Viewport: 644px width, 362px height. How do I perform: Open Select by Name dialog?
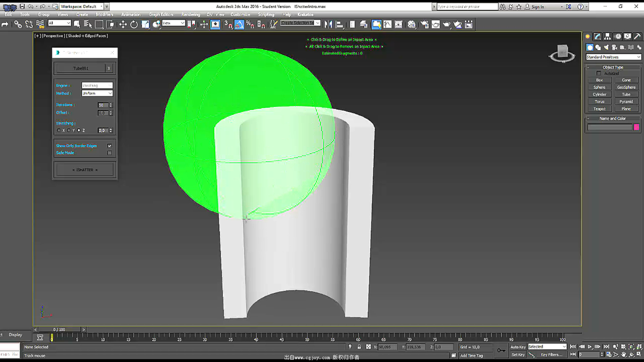tap(88, 25)
